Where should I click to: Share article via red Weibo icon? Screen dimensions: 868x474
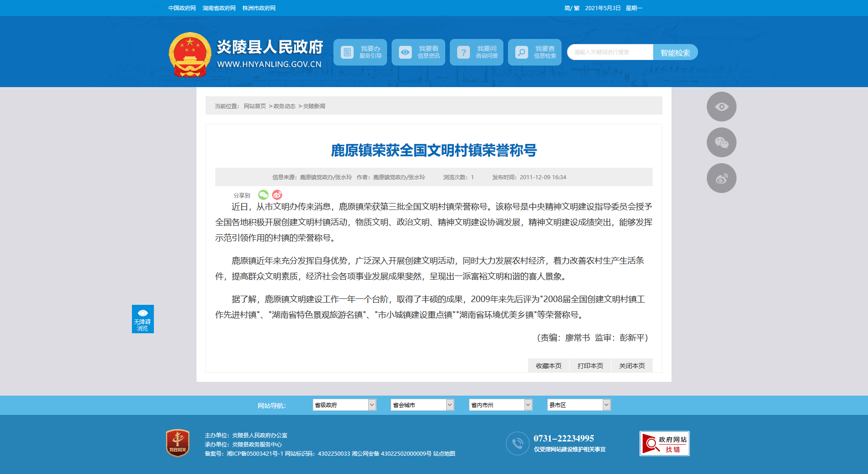pos(277,195)
